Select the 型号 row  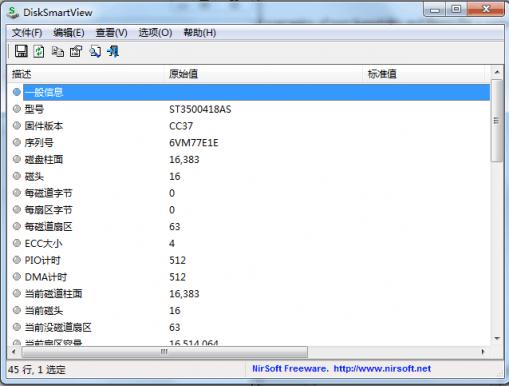(249, 109)
